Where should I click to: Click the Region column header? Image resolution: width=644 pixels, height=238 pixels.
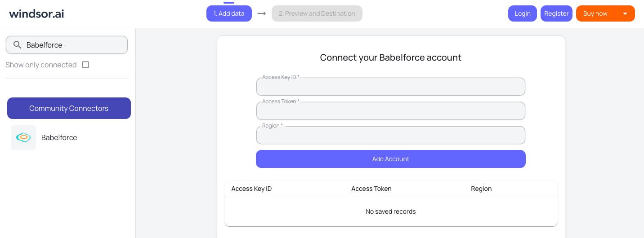click(x=481, y=189)
